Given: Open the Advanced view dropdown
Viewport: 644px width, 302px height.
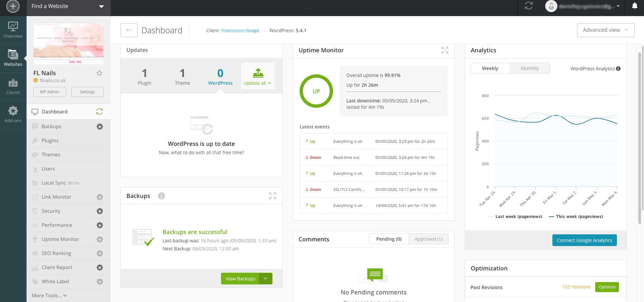Looking at the screenshot, I should [605, 30].
